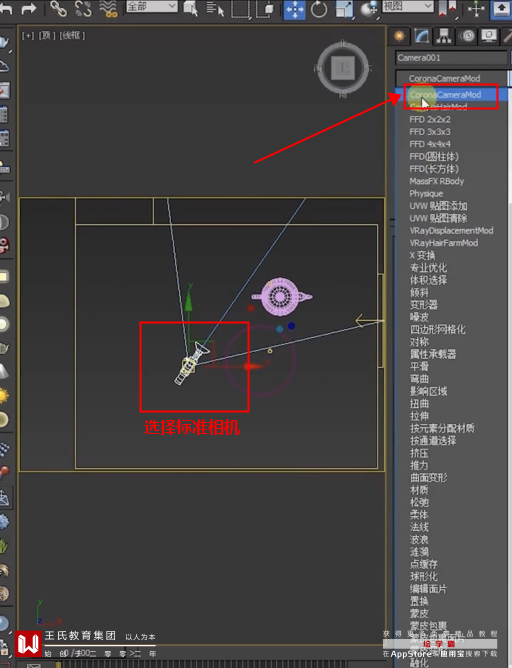512x668 pixels.
Task: Open the modifier list showing CoronaCameraMod
Action: (x=452, y=78)
